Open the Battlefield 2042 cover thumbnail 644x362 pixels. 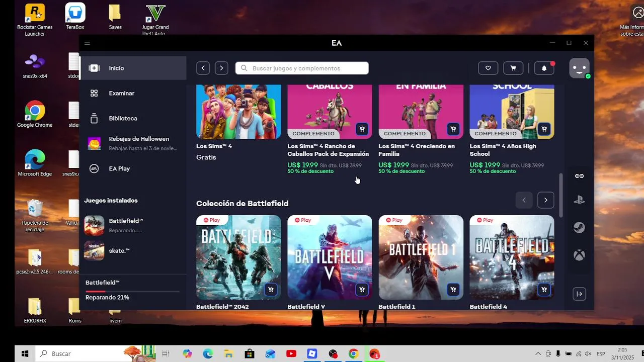coord(238,257)
